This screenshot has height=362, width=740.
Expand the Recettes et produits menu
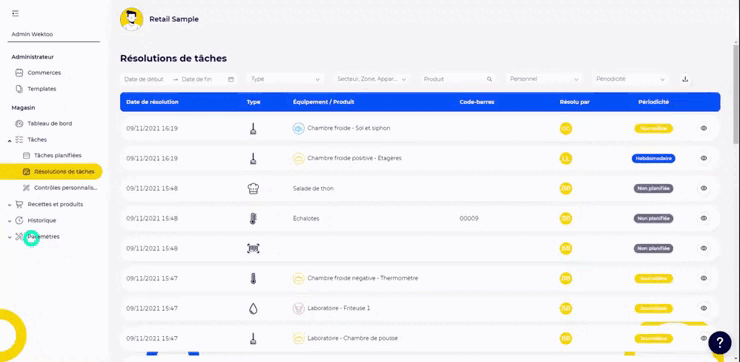pyautogui.click(x=55, y=204)
